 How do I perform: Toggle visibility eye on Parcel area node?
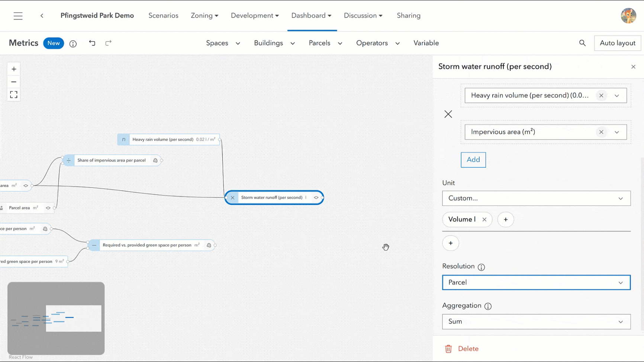[48, 208]
